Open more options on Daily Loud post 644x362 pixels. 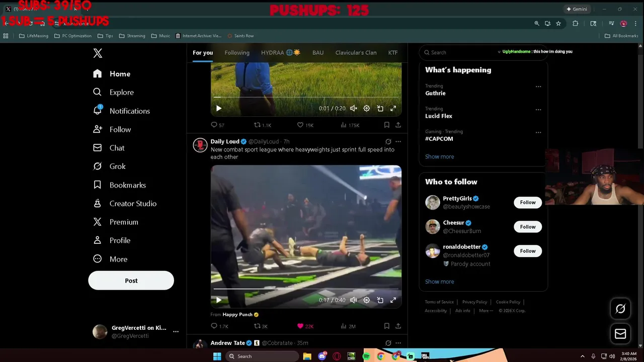click(398, 142)
